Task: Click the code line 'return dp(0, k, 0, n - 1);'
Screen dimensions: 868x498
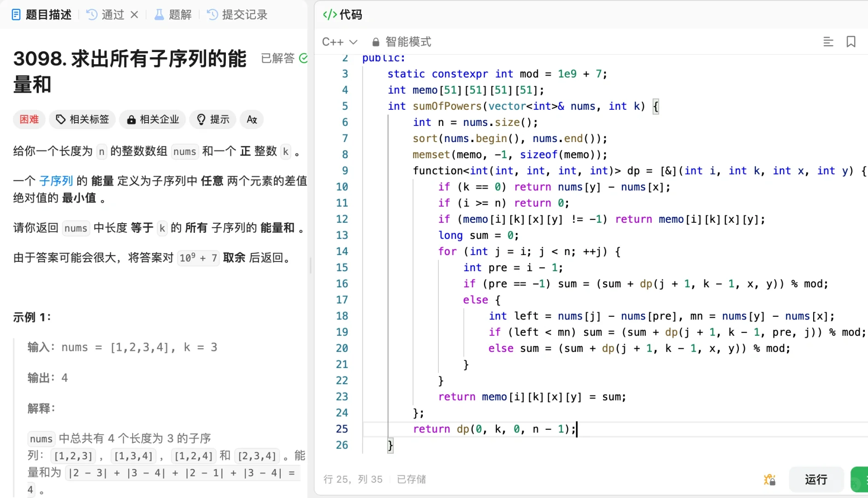Action: click(x=494, y=429)
